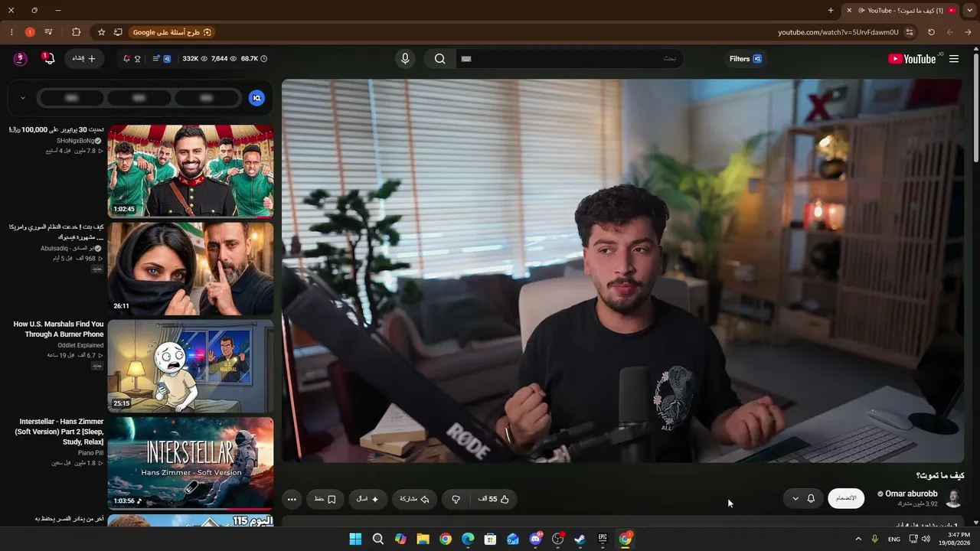This screenshot has height=551, width=980.
Task: Open the Chrome extensions puzzle icon
Action: (x=76, y=32)
